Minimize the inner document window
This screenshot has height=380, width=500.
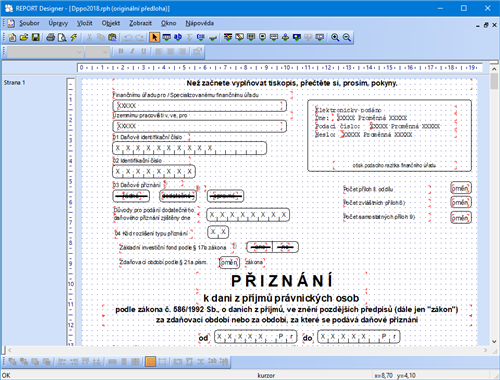tap(478, 25)
